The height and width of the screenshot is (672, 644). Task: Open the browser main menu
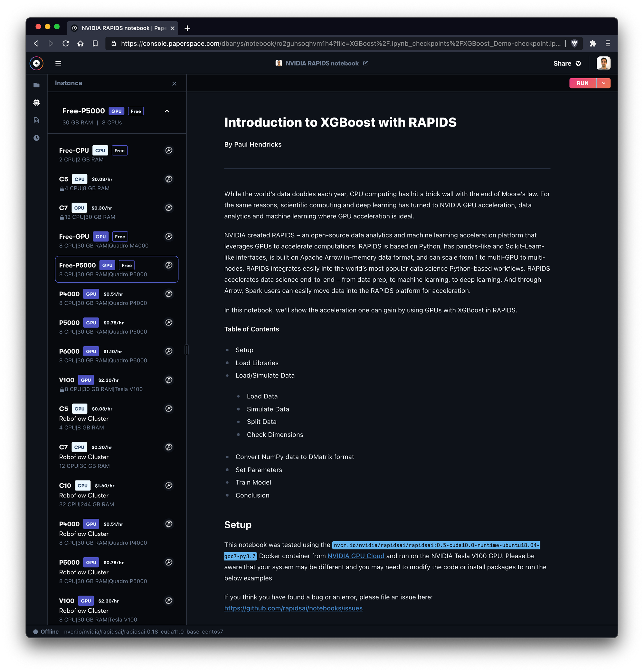point(608,43)
